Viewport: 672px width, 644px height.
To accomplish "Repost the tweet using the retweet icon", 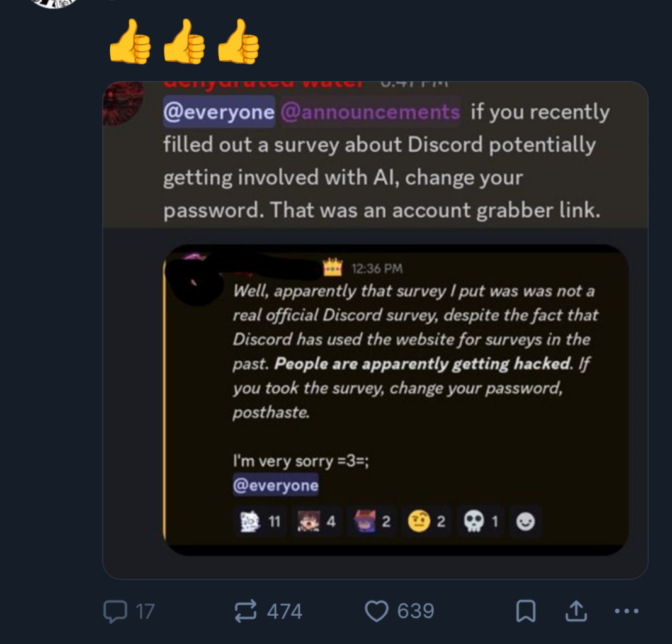I will point(245,611).
